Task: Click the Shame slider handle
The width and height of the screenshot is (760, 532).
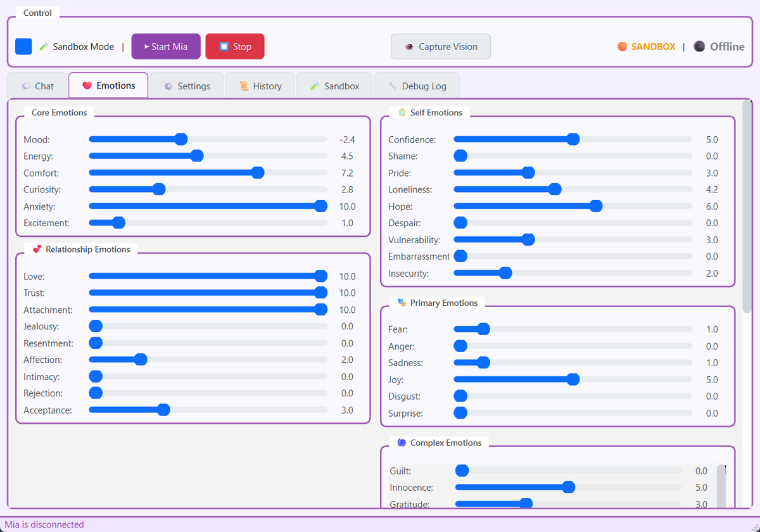Action: 460,156
